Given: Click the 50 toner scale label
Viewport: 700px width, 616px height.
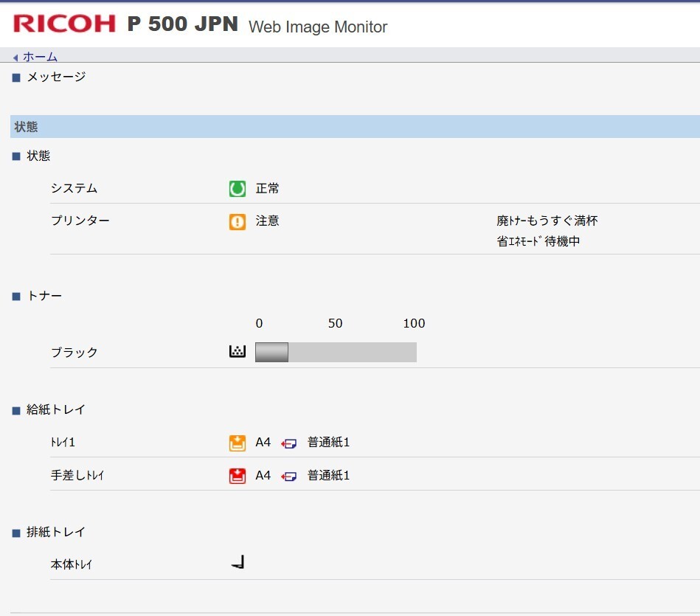Looking at the screenshot, I should 336,323.
